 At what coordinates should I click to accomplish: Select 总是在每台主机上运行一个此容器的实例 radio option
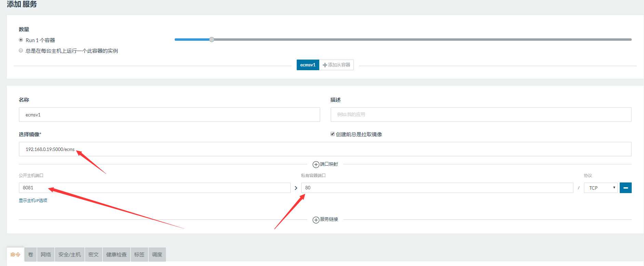(21, 51)
